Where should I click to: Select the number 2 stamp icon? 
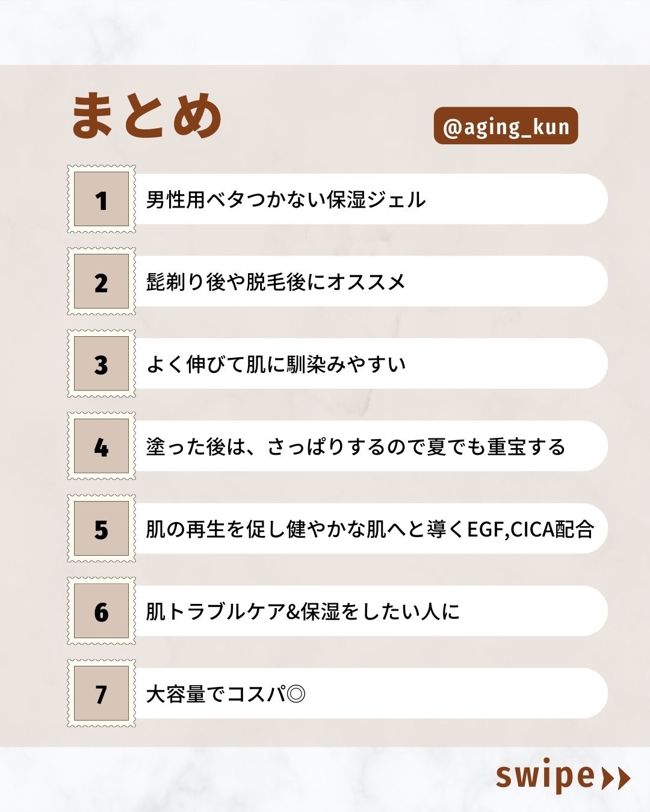(101, 281)
